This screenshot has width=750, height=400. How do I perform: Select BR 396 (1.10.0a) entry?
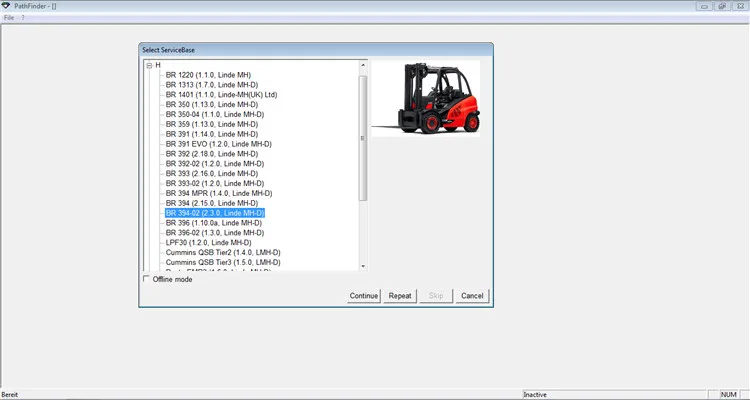point(214,223)
